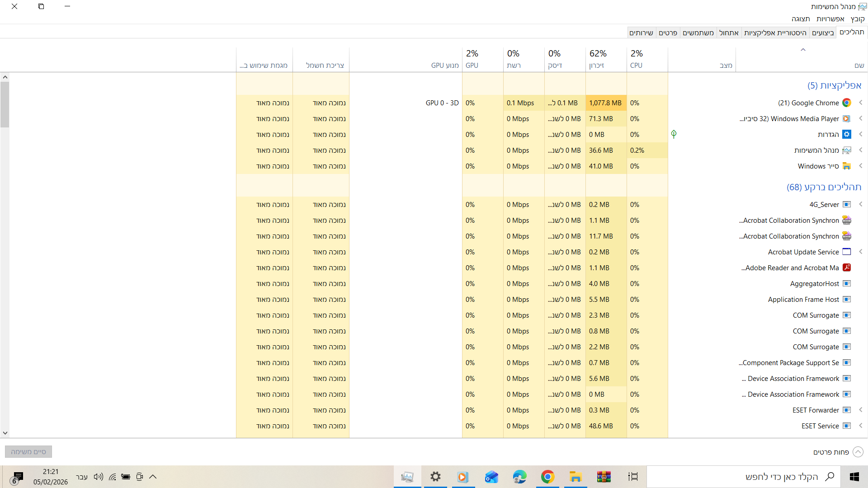This screenshot has height=488, width=868.
Task: Click the green eco leaf status icon
Action: click(674, 134)
